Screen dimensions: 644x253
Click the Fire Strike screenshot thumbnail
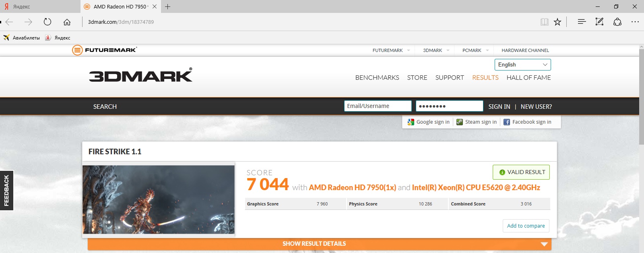click(159, 199)
